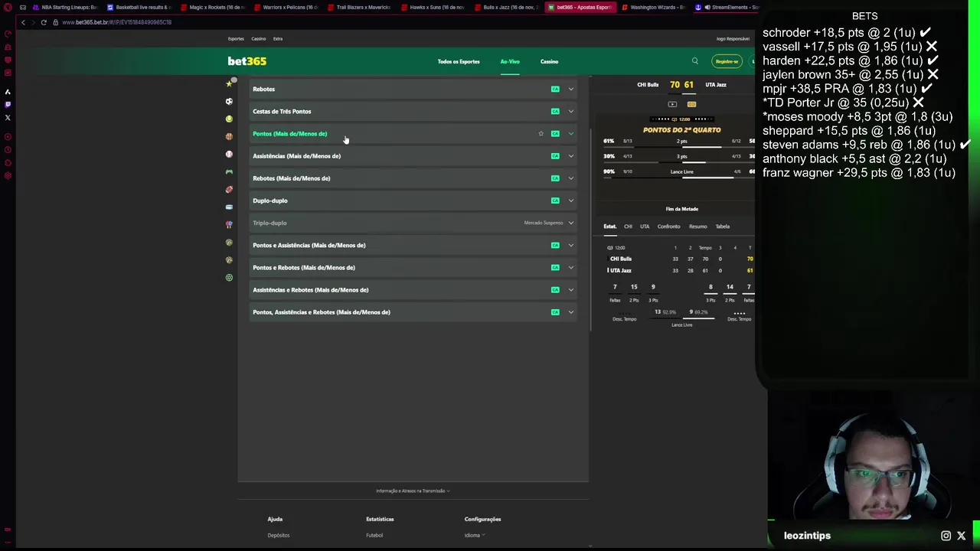980x551 pixels.
Task: Select the American football sport icon
Action: pyautogui.click(x=229, y=189)
